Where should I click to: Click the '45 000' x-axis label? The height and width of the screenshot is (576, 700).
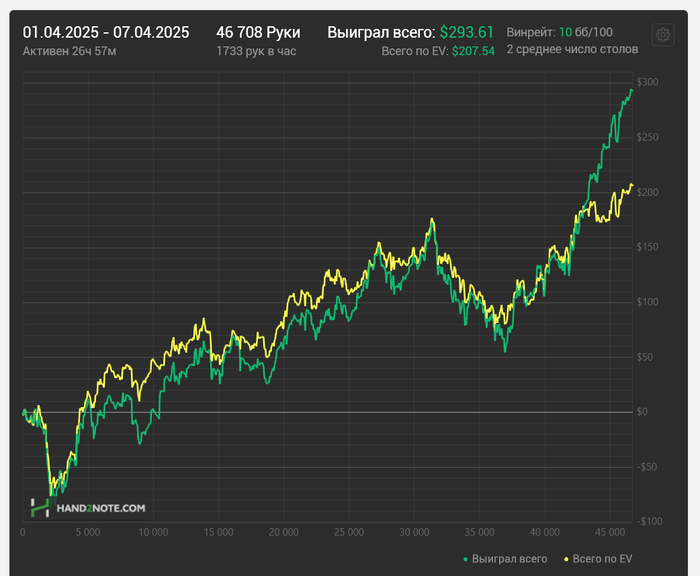click(610, 532)
